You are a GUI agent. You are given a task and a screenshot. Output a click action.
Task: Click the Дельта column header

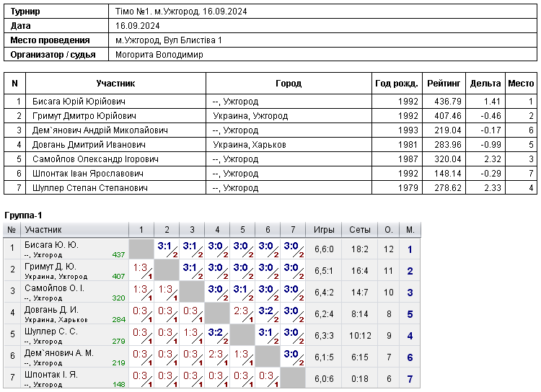pyautogui.click(x=485, y=84)
